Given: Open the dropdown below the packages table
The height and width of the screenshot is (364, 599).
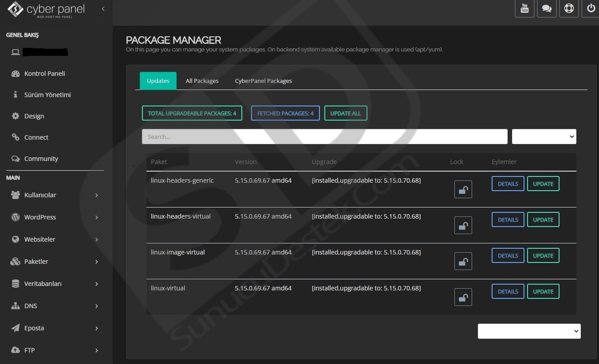Looking at the screenshot, I should (x=529, y=331).
